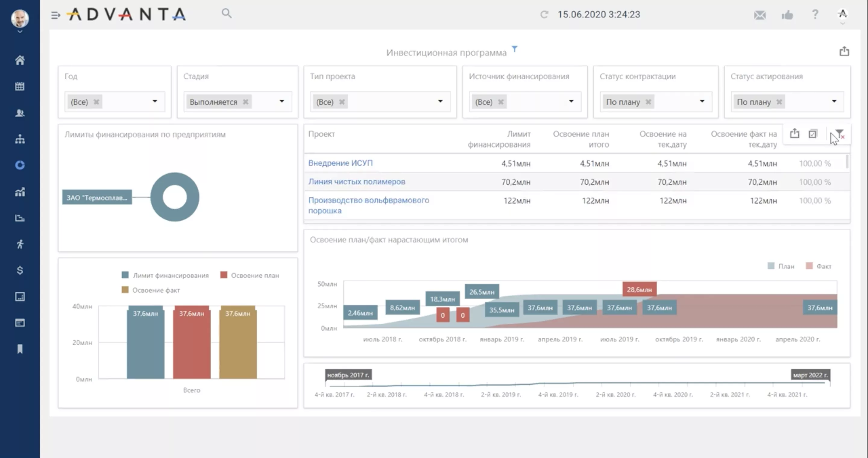Open the bookmark icon in sidebar
This screenshot has height=458, width=868.
click(x=20, y=349)
